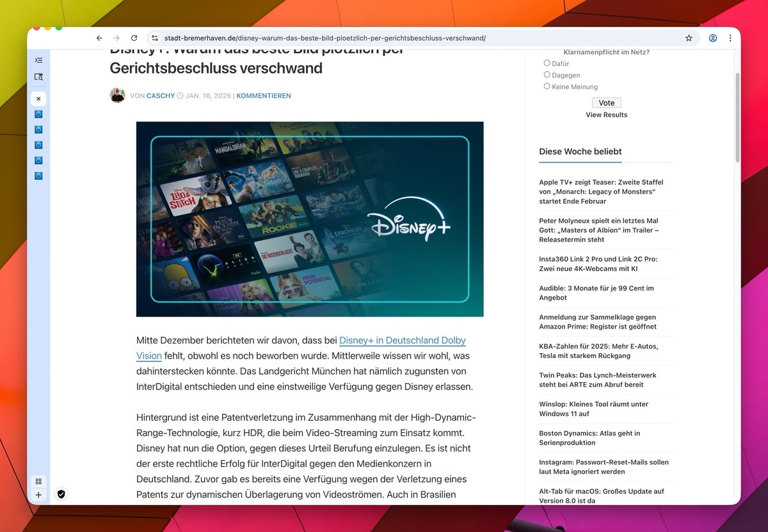
Task: Click the KOMMENTIEREN link
Action: (x=264, y=96)
